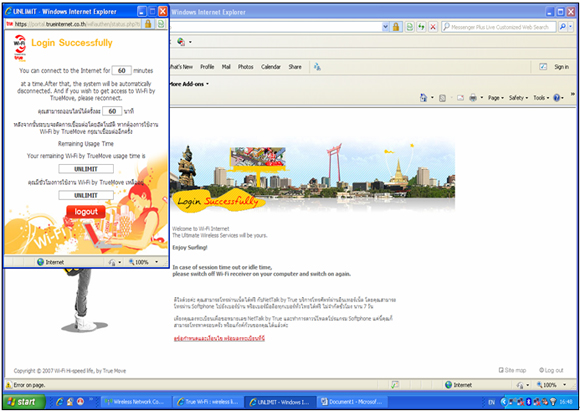Switch to True Wi-Fi taskbar window
Image resolution: width=580 pixels, height=411 pixels.
[x=209, y=402]
